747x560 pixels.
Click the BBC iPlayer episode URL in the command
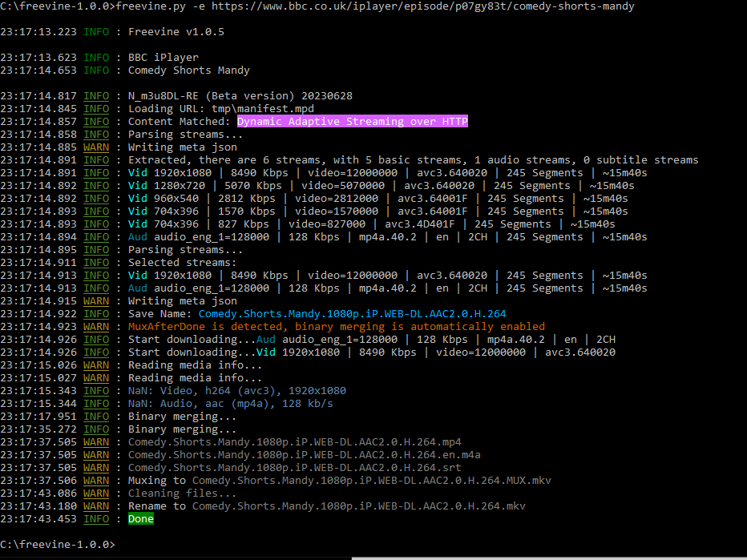tap(423, 6)
